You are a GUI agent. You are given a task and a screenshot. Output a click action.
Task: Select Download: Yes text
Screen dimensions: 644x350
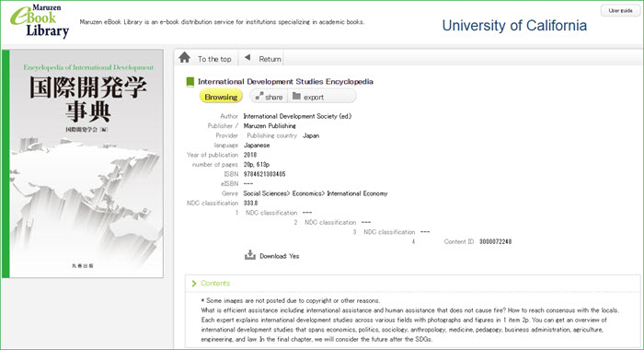click(x=280, y=256)
